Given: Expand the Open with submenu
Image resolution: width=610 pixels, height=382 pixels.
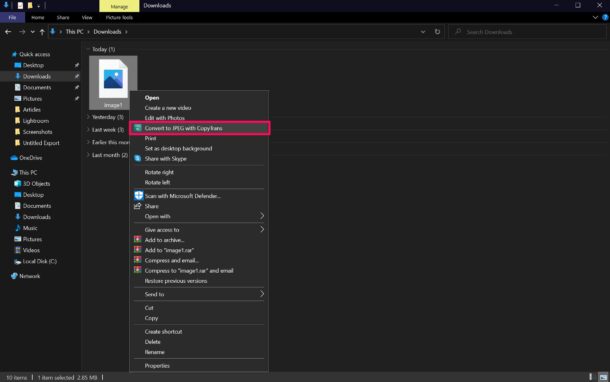Looking at the screenshot, I should pos(199,216).
